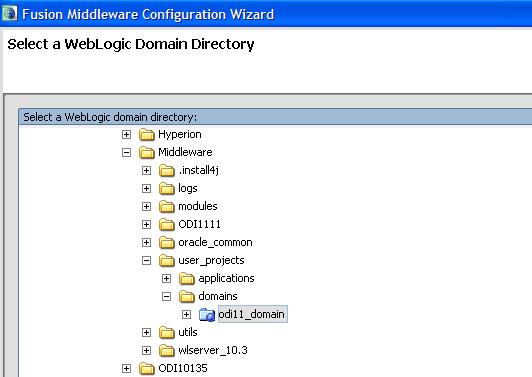Click the user_projects folder icon
532x377 pixels.
click(167, 261)
